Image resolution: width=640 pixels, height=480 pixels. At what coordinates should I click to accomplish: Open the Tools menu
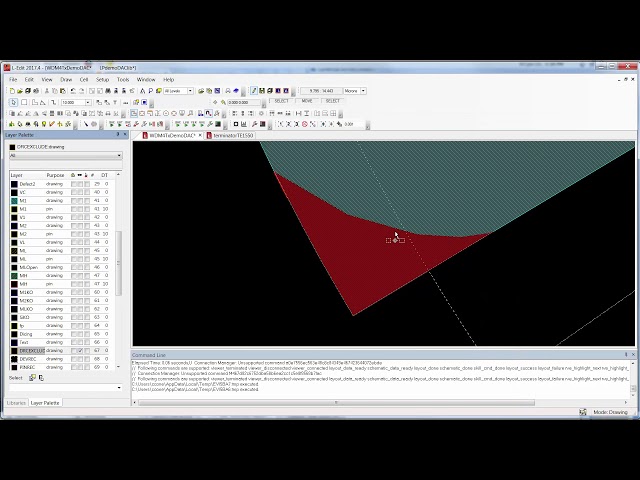[123, 80]
